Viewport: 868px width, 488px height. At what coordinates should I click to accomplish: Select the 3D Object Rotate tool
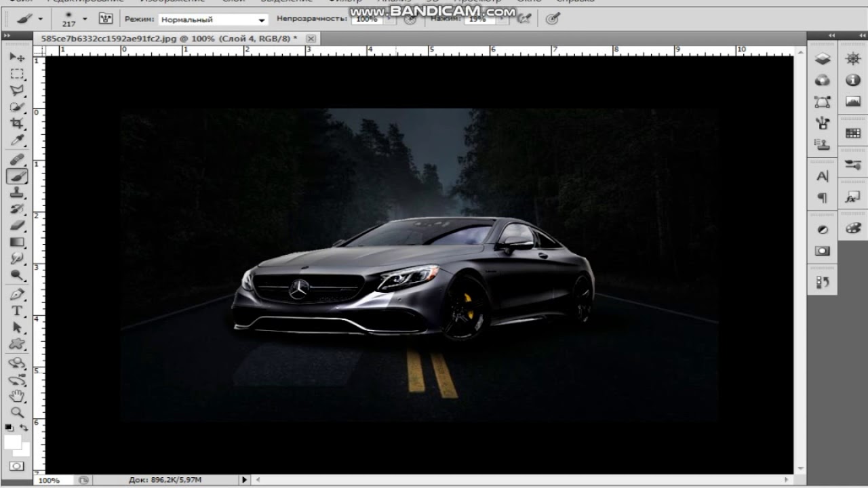click(x=17, y=363)
